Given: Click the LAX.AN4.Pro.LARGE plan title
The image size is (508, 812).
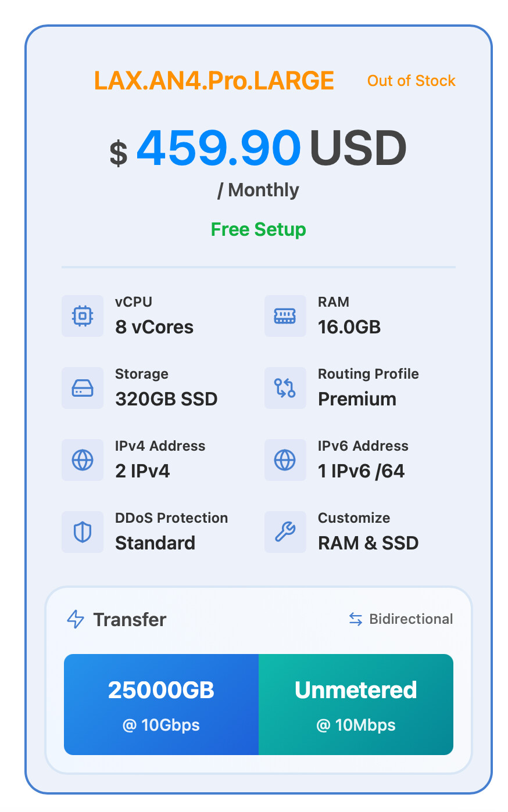Looking at the screenshot, I should 214,81.
